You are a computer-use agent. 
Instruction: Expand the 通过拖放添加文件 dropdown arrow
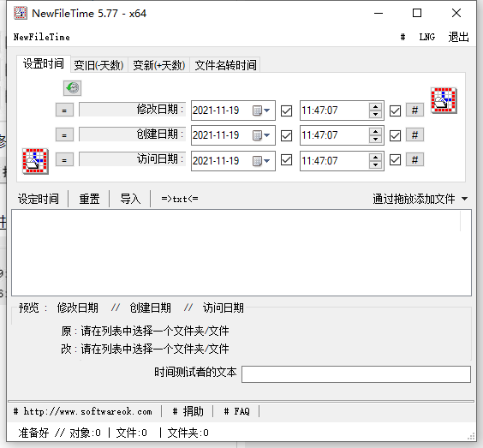[465, 199]
